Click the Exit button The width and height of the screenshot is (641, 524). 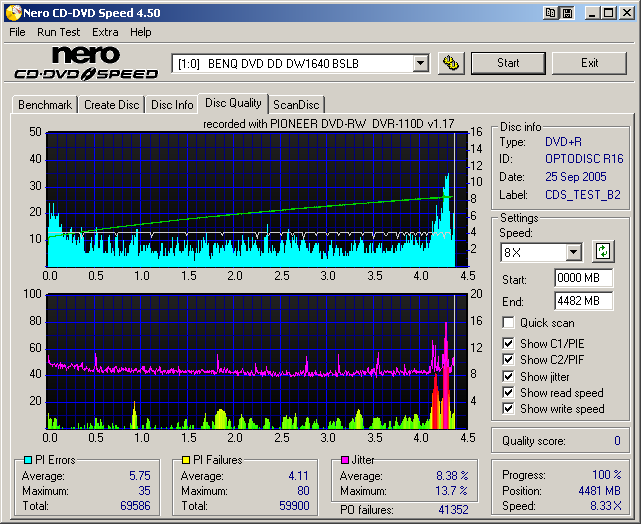click(589, 63)
